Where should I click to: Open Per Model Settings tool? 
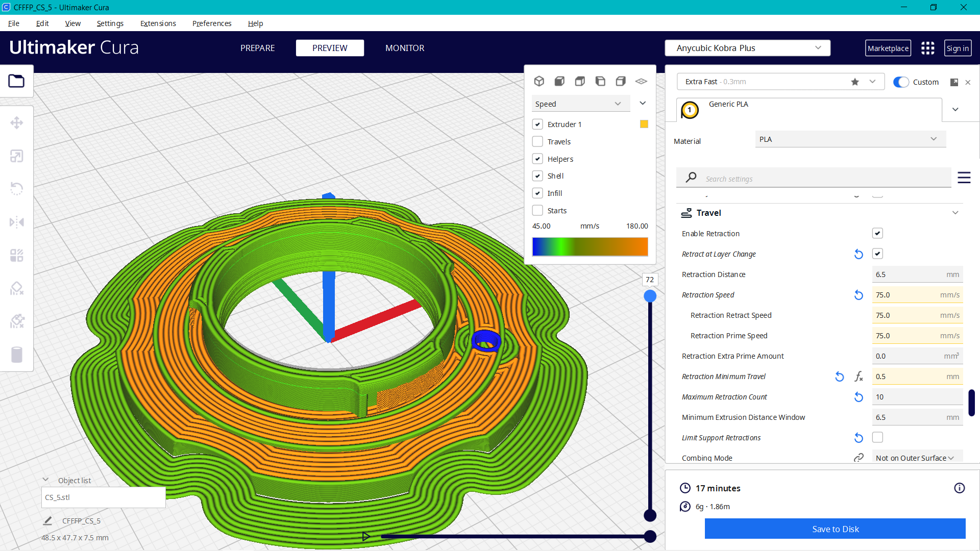[x=17, y=255]
